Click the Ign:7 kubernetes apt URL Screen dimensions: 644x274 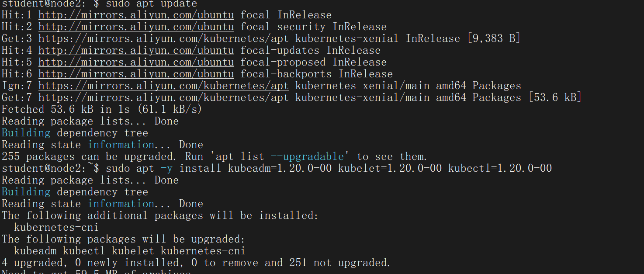tap(163, 86)
